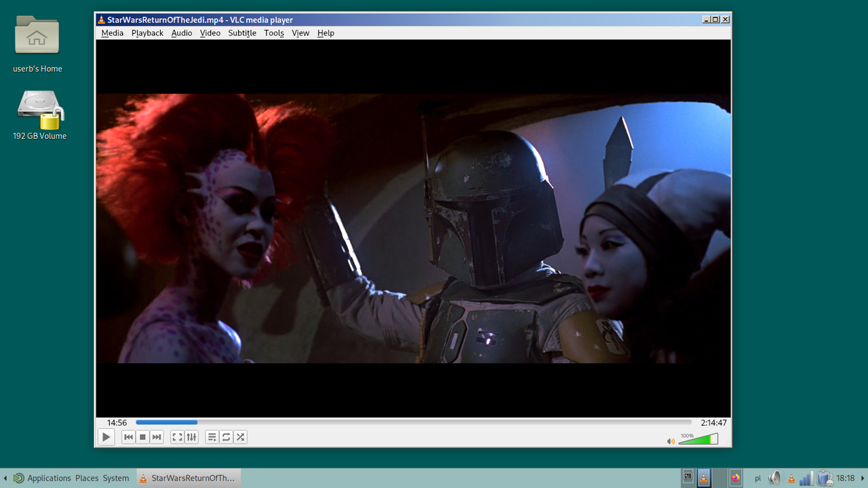Click the Play button
Screen dimensions: 868x488
click(106, 437)
